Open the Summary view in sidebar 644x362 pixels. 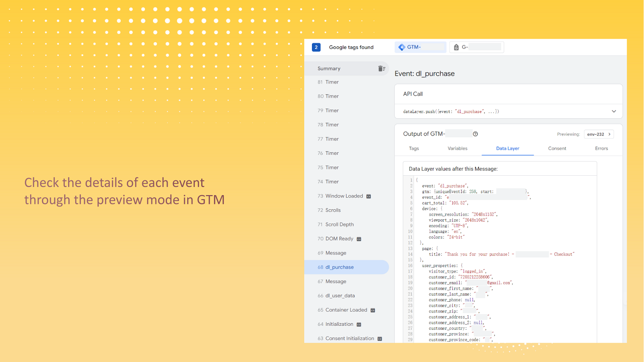point(329,69)
